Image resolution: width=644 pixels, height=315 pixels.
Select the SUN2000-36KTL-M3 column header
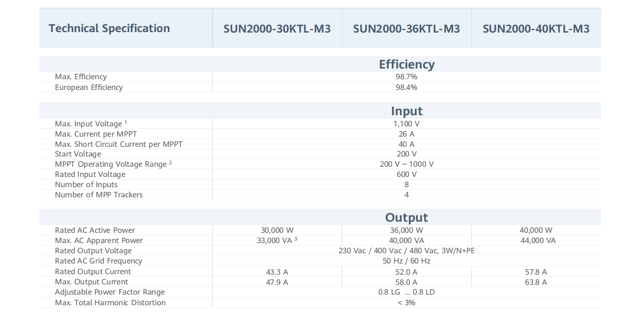click(x=407, y=29)
